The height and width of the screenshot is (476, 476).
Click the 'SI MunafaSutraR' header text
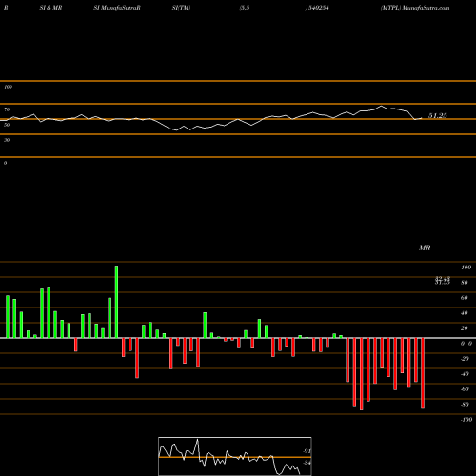117,8
